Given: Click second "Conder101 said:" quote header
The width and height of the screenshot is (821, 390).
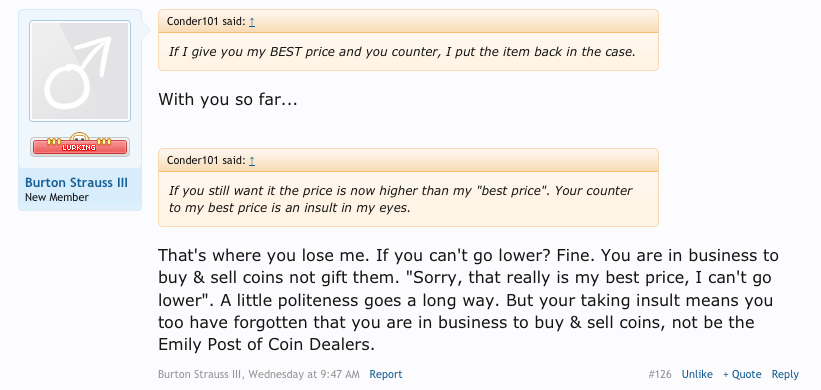Looking at the screenshot, I should 206,160.
